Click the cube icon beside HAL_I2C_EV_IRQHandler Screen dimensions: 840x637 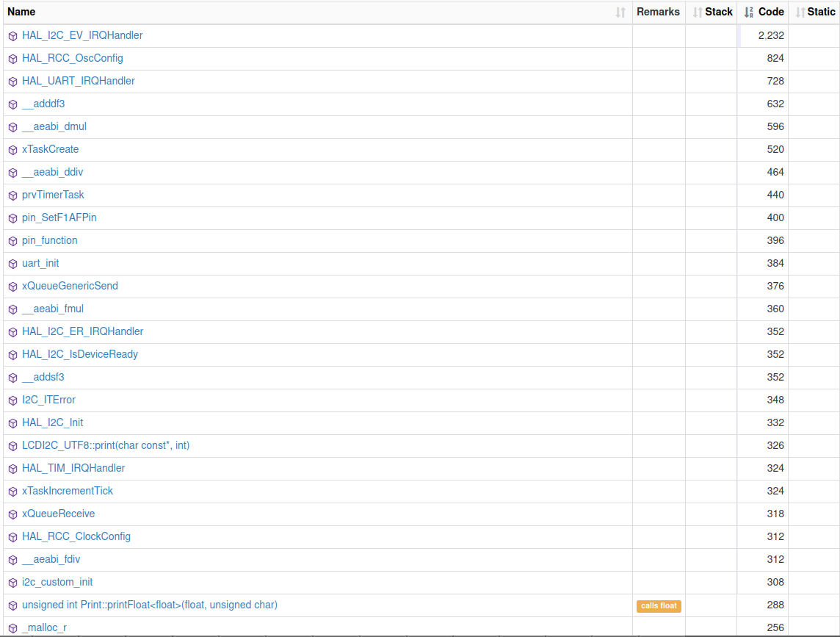tap(12, 36)
